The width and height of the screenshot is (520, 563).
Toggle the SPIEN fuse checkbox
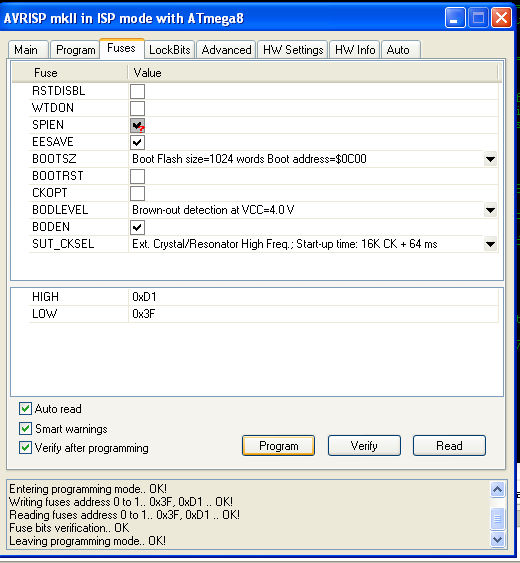click(137, 125)
